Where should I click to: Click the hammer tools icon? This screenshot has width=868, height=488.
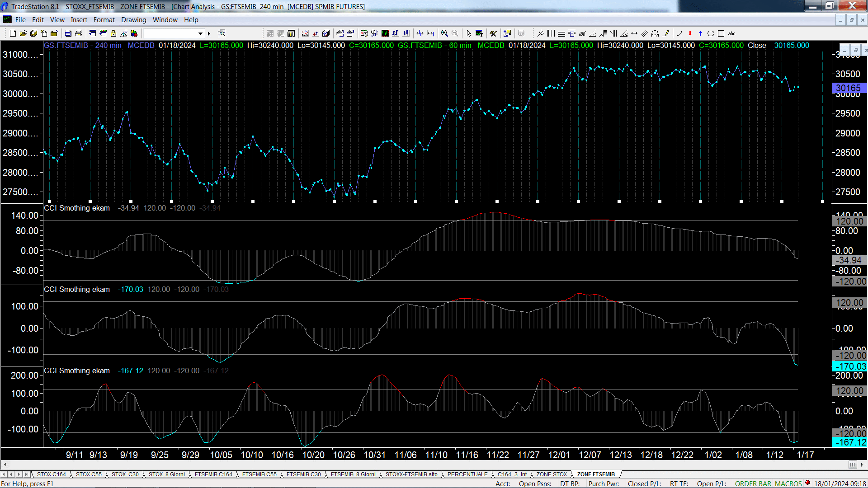[x=493, y=33]
